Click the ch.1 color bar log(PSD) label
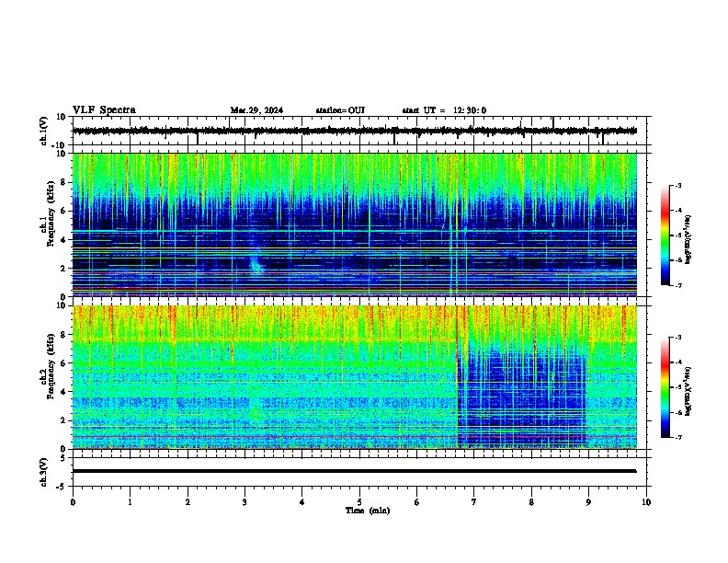 [688, 239]
